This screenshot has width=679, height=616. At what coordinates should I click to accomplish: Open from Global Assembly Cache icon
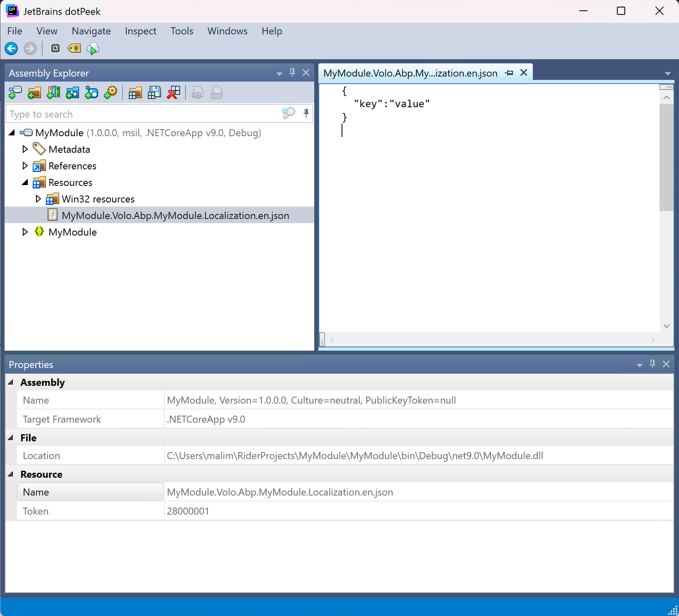[x=53, y=92]
